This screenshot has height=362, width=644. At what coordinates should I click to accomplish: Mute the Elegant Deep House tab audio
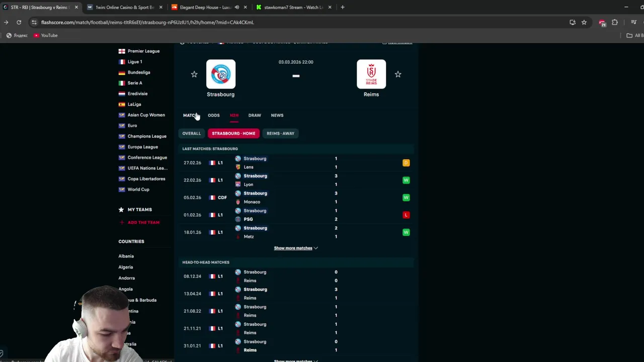(236, 7)
